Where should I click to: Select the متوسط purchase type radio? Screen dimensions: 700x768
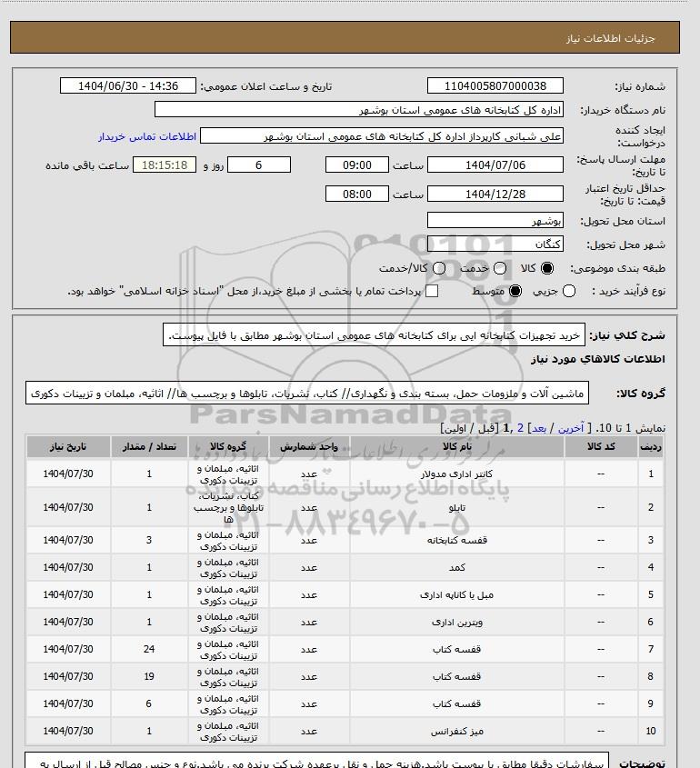515,291
